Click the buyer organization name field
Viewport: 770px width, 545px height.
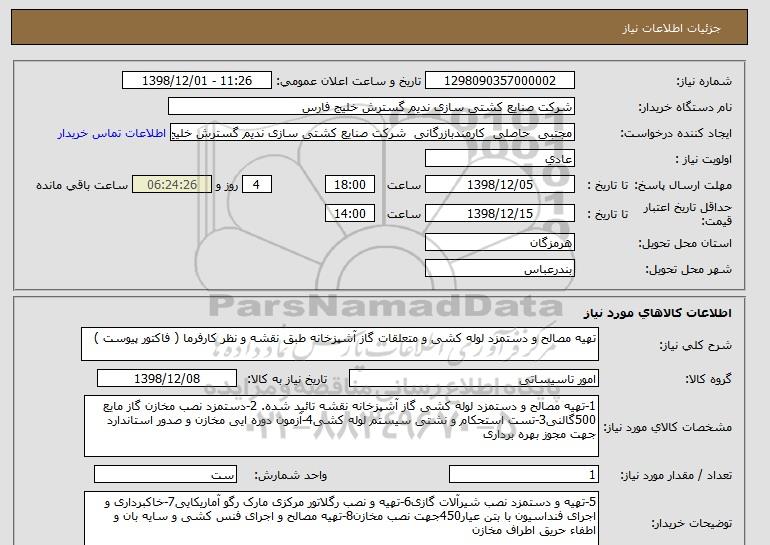coord(371,107)
